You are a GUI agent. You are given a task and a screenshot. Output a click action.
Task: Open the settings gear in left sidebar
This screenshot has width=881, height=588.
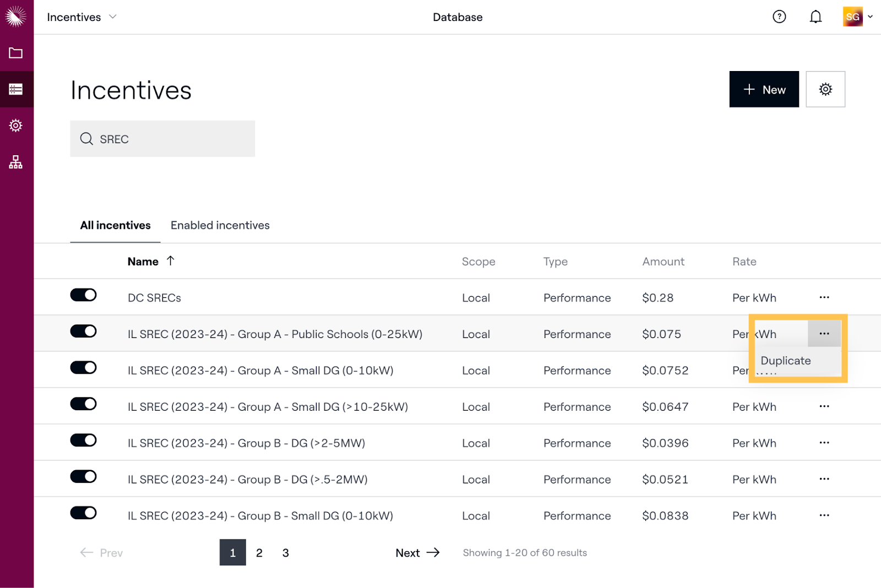click(x=16, y=126)
